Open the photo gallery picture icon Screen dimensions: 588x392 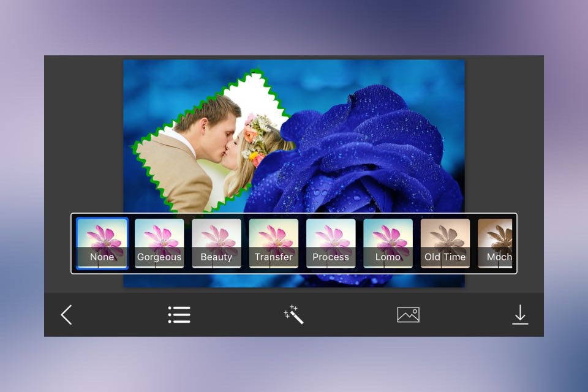point(409,314)
